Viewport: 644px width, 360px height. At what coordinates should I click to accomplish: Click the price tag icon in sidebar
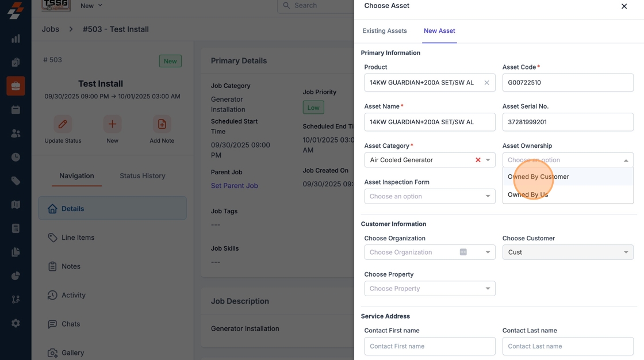click(x=16, y=181)
